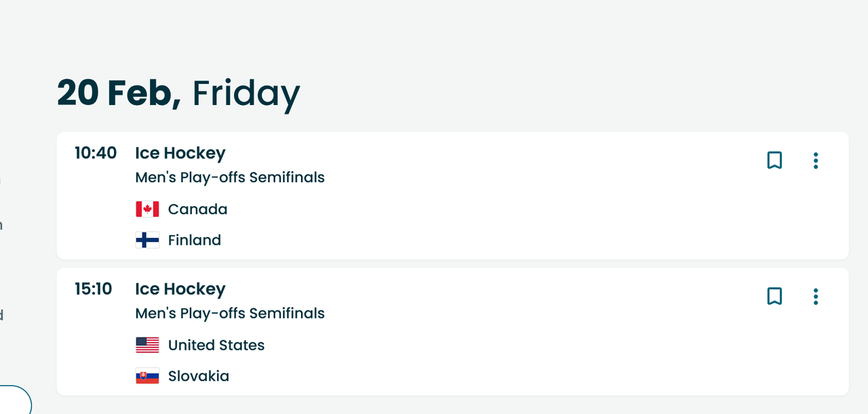Bookmark the United States vs Slovakia semifinal

click(x=774, y=296)
